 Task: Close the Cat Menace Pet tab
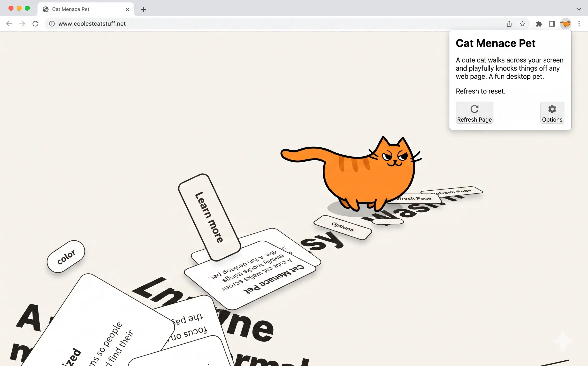(128, 9)
